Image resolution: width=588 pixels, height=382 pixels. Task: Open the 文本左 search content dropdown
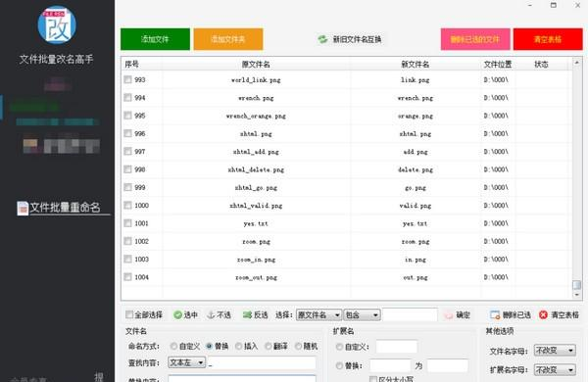tap(187, 362)
